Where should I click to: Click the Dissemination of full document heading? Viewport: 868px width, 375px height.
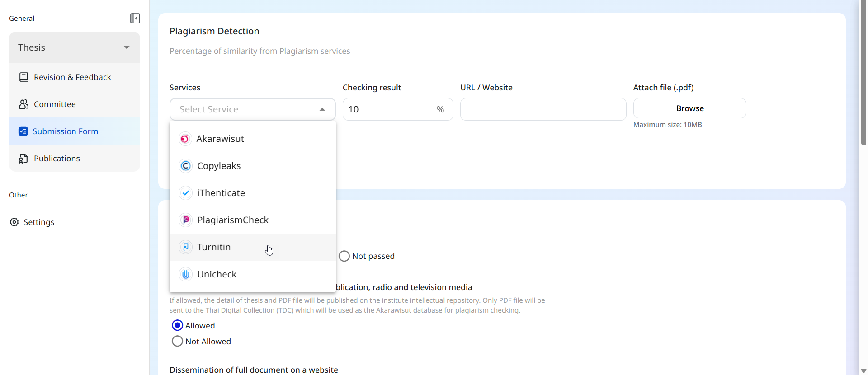coord(254,370)
